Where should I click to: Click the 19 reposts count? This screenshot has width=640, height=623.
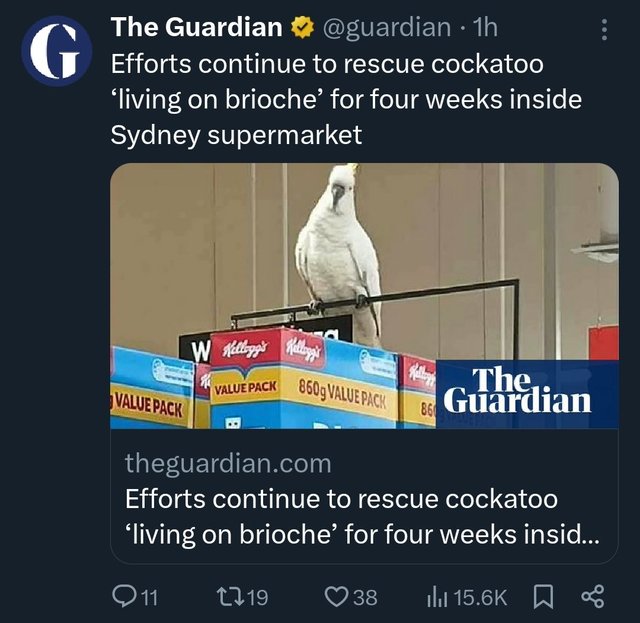(258, 598)
